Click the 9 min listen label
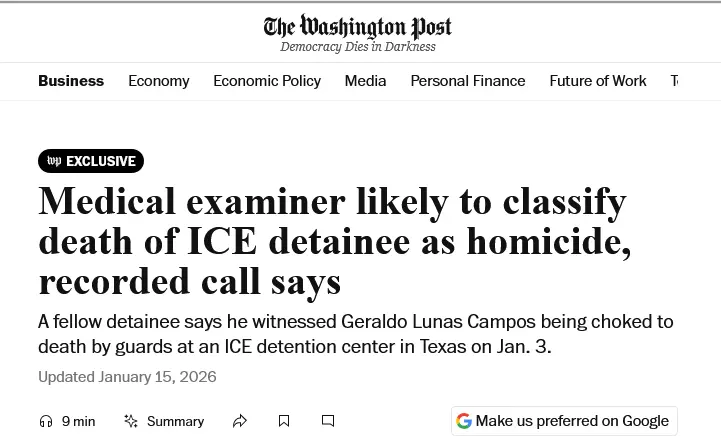Viewport: 721px width, 446px height. (79, 421)
